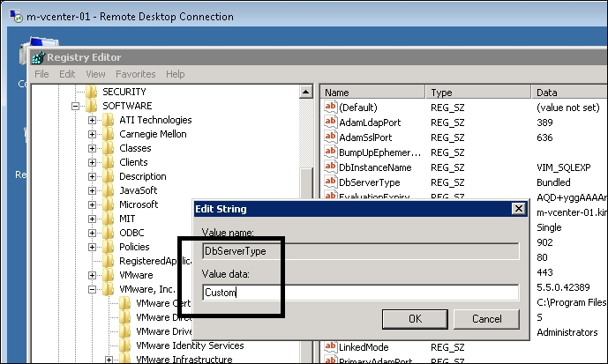Select the 'VMware Identity Services' tree label
The width and height of the screenshot is (608, 364).
(x=190, y=345)
